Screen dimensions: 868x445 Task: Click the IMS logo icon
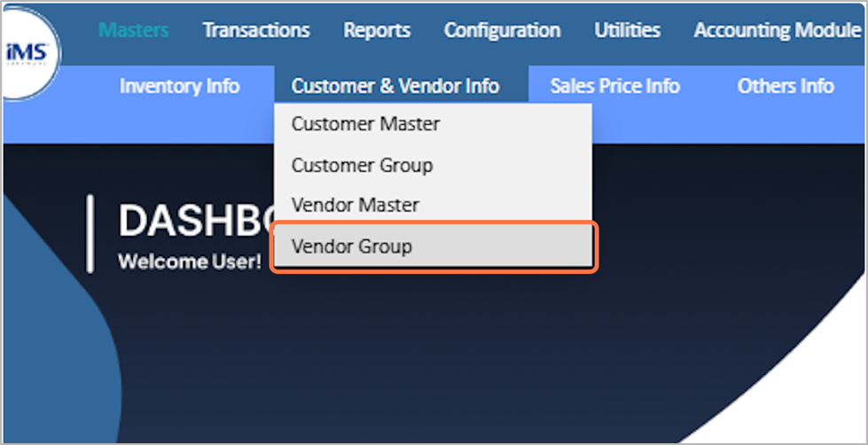30,52
